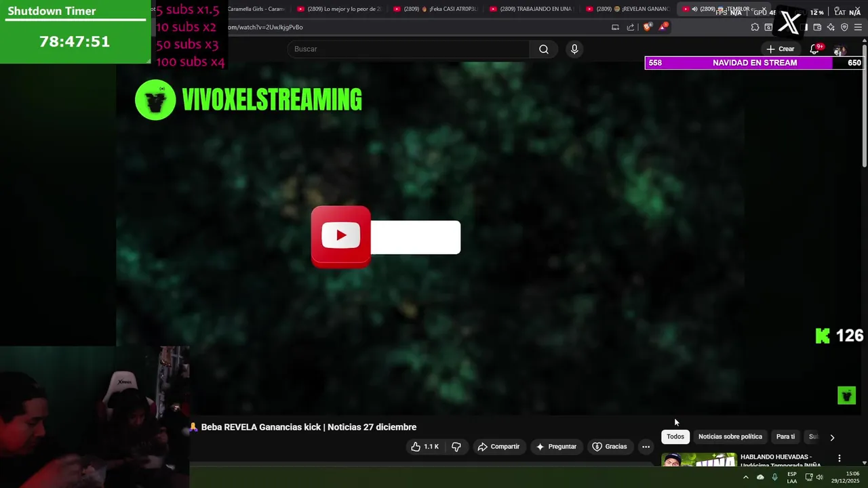Switch to REVELAN GANANC browser tab
Image resolution: width=868 pixels, height=488 pixels.
627,9
